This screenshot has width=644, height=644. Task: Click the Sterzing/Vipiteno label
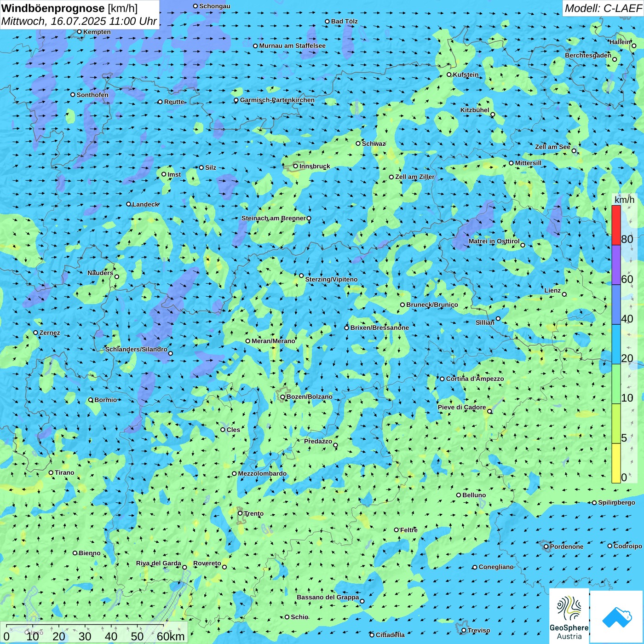click(x=331, y=279)
